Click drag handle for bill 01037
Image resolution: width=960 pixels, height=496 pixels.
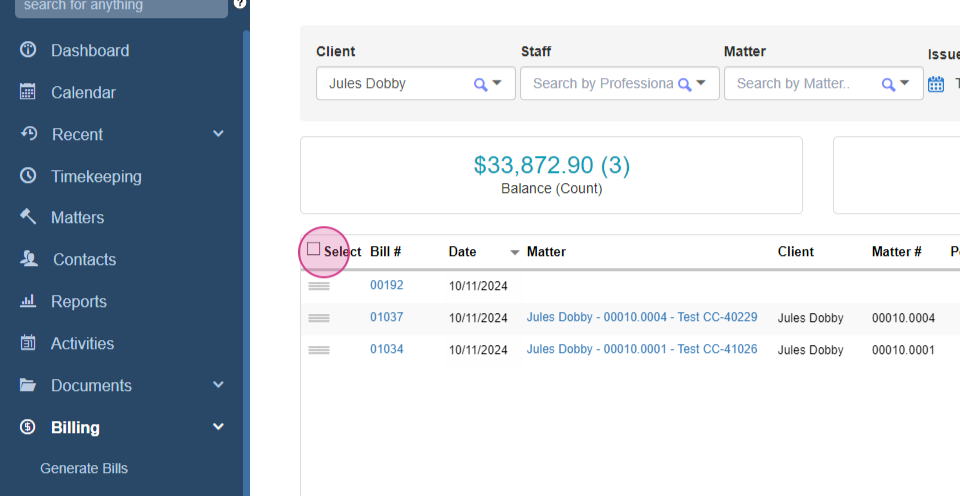pos(319,318)
